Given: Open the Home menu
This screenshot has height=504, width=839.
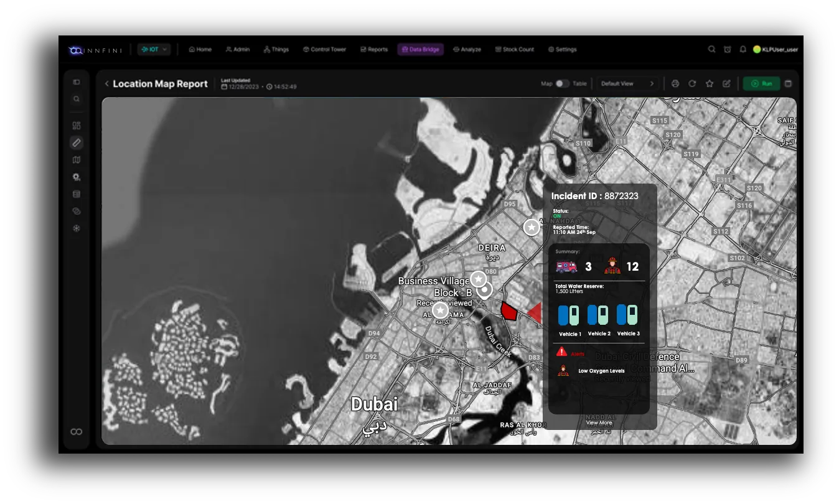Looking at the screenshot, I should coord(200,49).
